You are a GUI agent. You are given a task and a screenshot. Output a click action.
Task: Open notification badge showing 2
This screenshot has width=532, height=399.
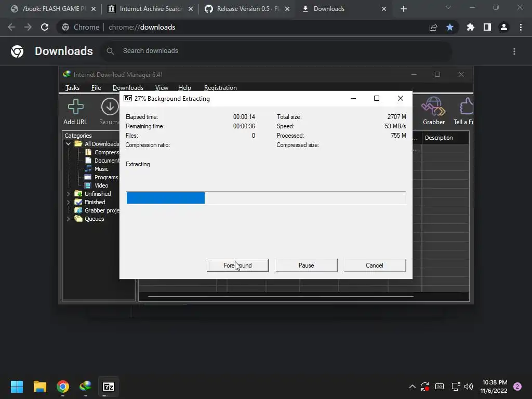(517, 387)
